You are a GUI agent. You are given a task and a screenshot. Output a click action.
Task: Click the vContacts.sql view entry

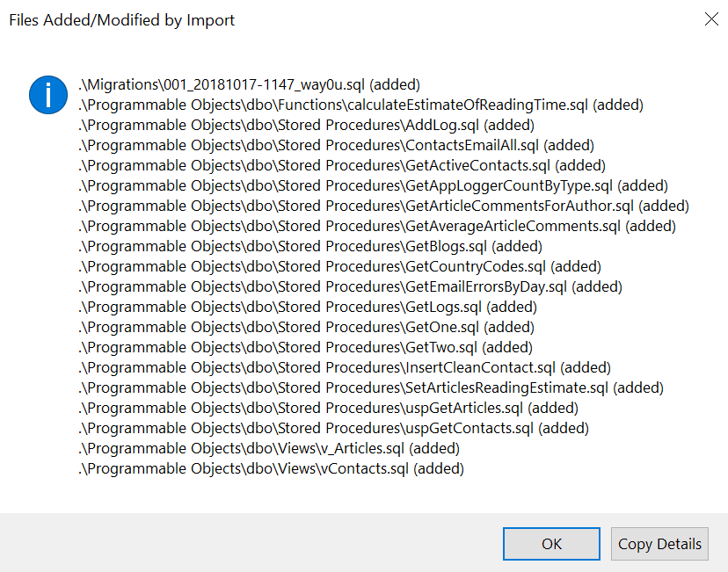pos(271,468)
